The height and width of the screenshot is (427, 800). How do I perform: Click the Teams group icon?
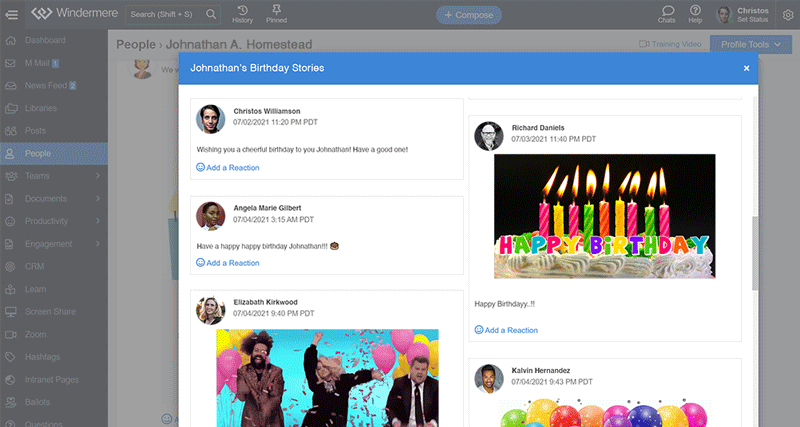click(11, 176)
